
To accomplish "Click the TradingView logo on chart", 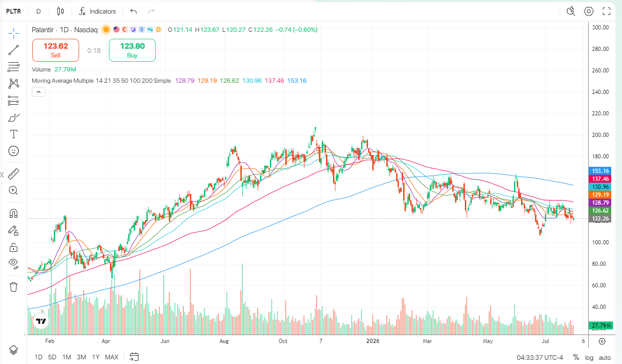I will 42,321.
